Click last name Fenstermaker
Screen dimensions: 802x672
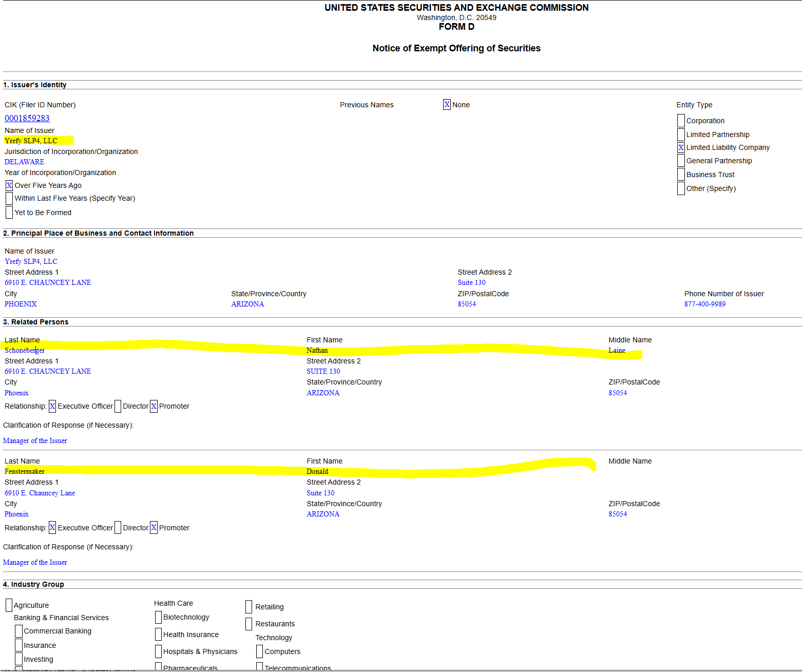(25, 471)
